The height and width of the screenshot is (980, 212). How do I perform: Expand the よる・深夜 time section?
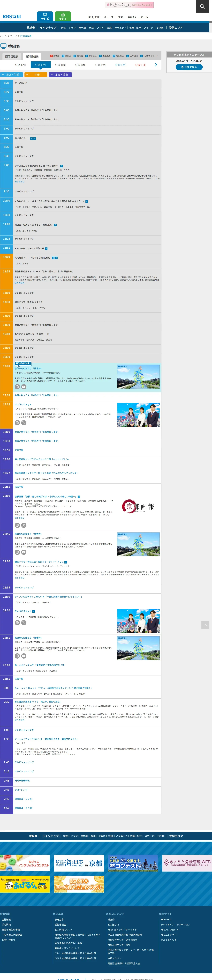(x=60, y=75)
